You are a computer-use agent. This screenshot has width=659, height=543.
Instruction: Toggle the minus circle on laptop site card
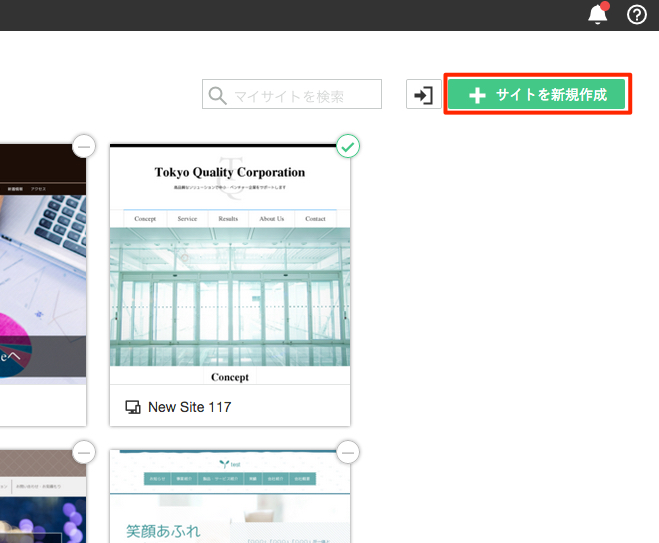tap(84, 147)
